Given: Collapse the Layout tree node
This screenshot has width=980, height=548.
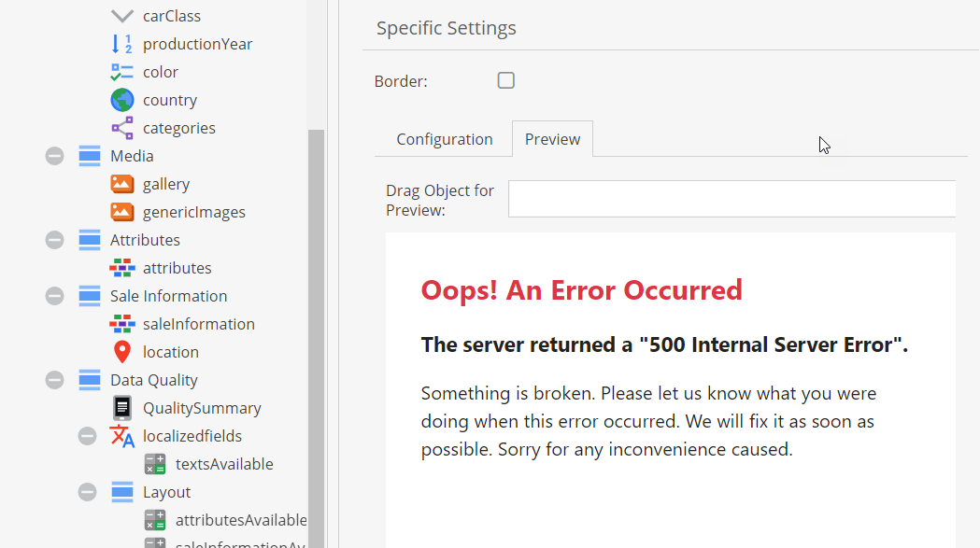Looking at the screenshot, I should pyautogui.click(x=87, y=492).
